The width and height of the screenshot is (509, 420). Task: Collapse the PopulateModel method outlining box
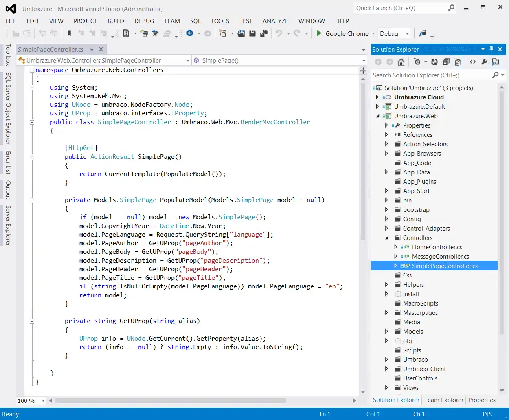pos(32,200)
